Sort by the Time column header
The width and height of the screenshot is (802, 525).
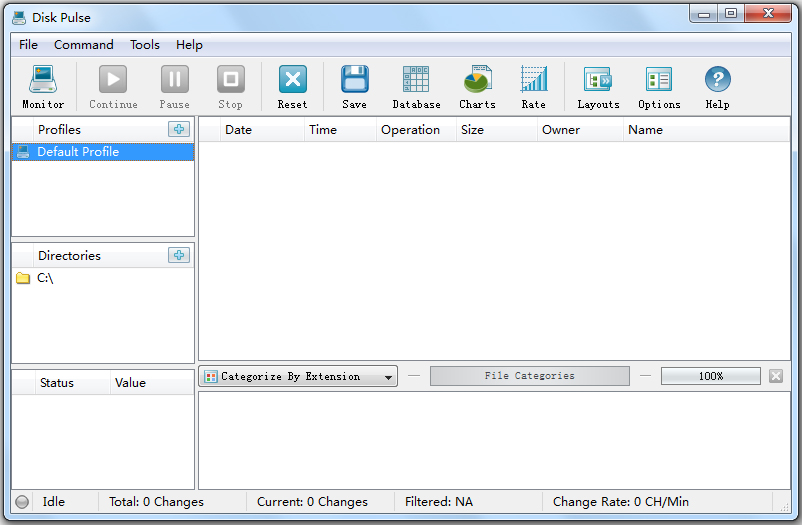tap(340, 129)
